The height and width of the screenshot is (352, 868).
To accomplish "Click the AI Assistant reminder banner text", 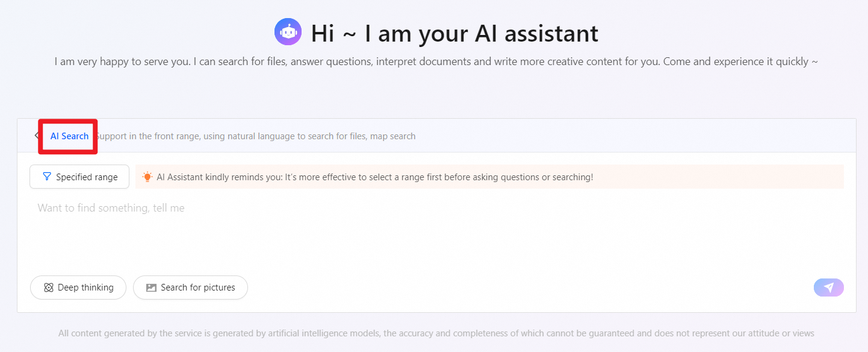I will (374, 177).
